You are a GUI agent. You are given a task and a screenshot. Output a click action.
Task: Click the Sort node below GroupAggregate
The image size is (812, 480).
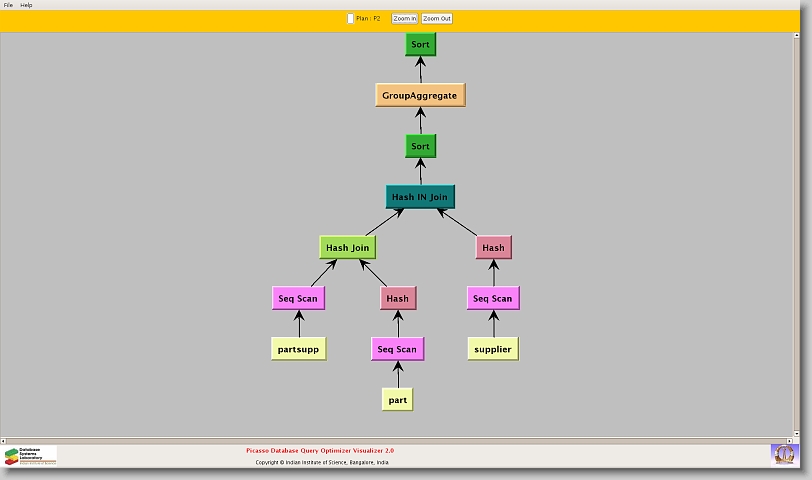pos(420,146)
